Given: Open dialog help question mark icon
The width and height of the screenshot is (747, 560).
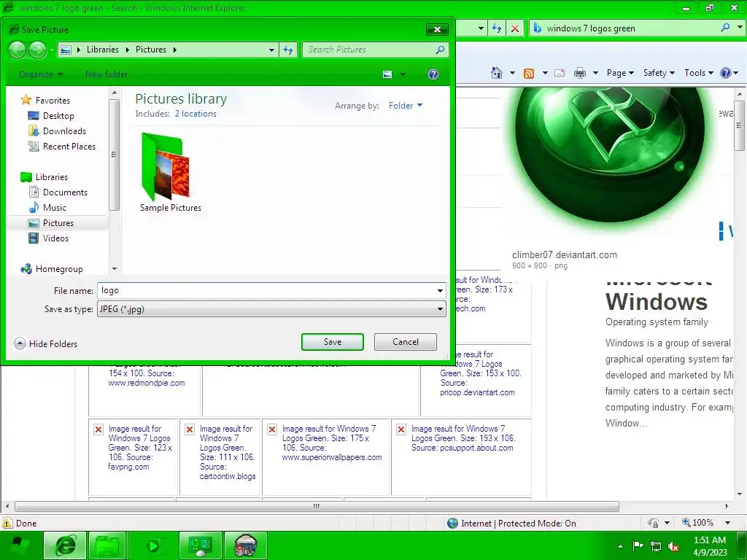Looking at the screenshot, I should click(433, 74).
